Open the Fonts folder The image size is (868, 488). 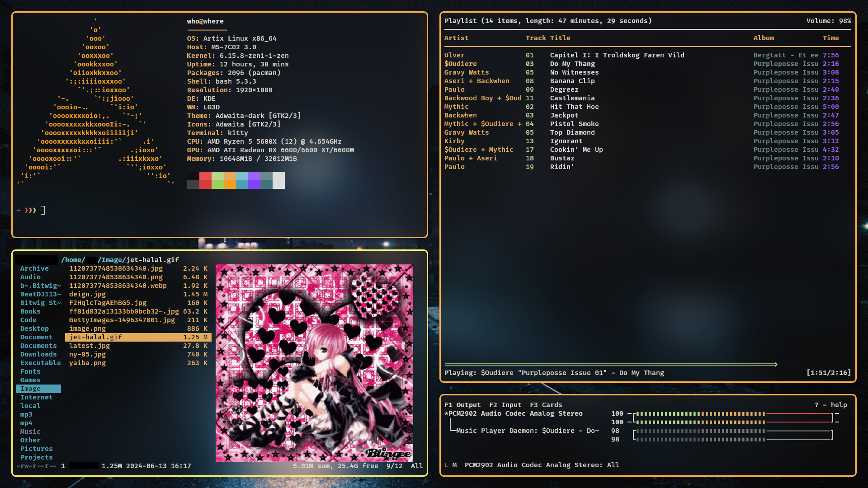tap(30, 371)
